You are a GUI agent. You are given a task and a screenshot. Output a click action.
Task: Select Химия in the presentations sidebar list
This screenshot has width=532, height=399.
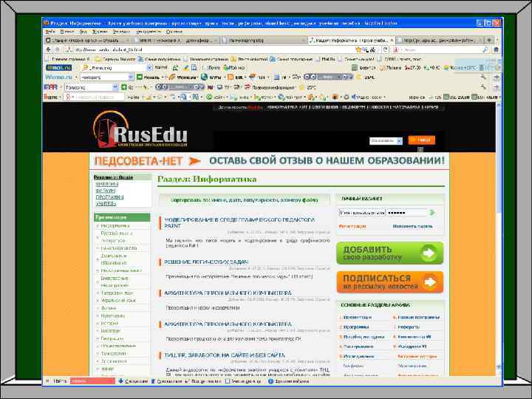tap(108, 369)
